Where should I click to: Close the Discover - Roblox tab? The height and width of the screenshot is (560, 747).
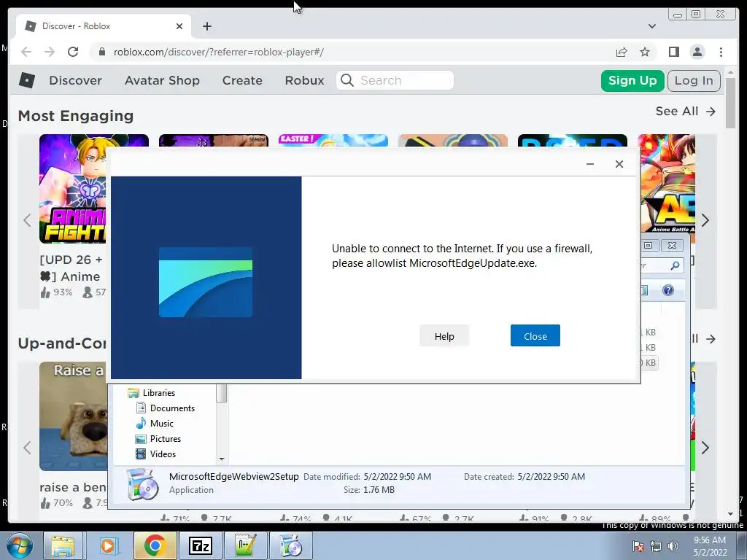tap(179, 26)
